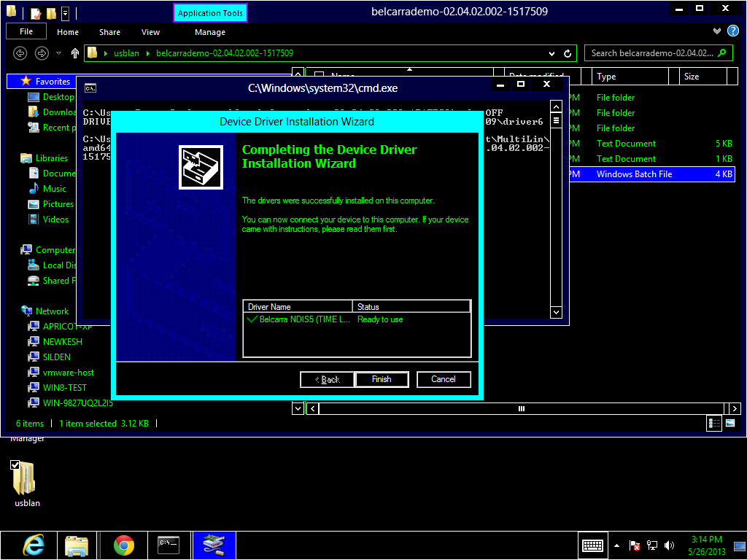
Task: Expand the ribbon with chevron
Action: point(717,31)
